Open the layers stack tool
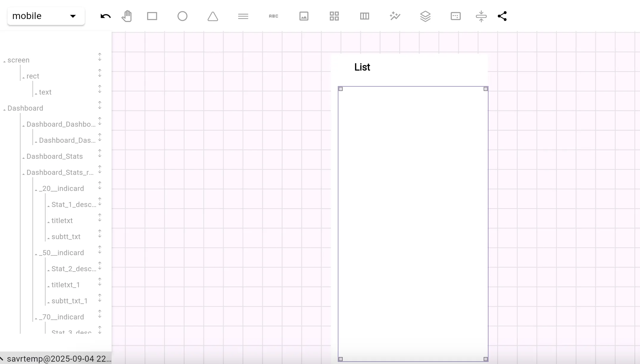Image resolution: width=640 pixels, height=364 pixels. tap(425, 16)
